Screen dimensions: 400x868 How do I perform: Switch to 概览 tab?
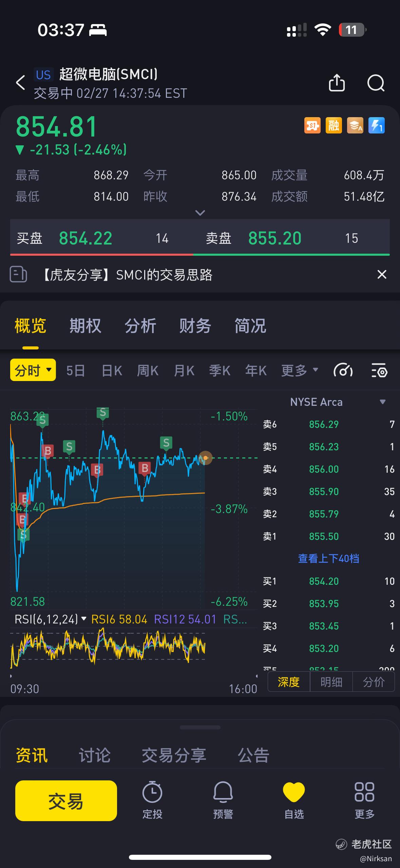point(30,326)
